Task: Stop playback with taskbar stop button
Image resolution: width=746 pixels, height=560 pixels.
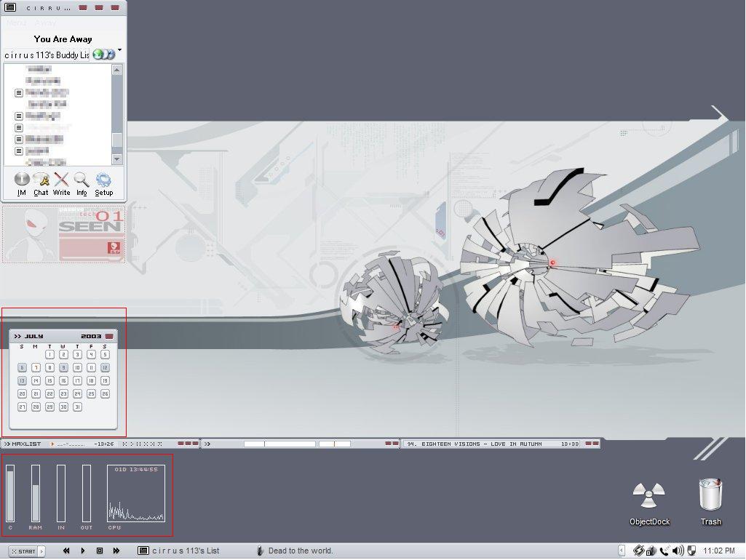Action: pos(100,551)
